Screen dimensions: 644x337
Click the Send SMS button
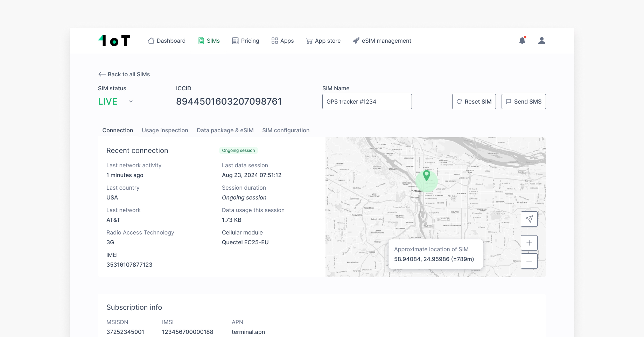524,101
